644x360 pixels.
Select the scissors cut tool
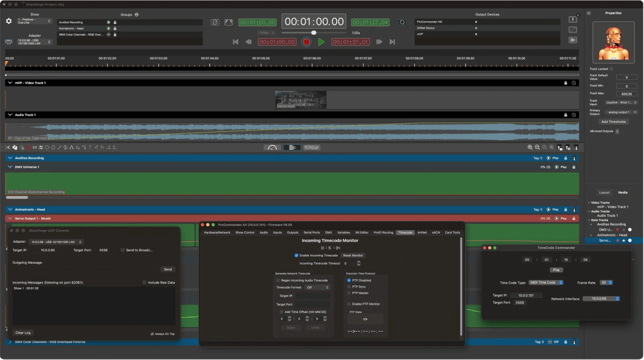pyautogui.click(x=8, y=147)
